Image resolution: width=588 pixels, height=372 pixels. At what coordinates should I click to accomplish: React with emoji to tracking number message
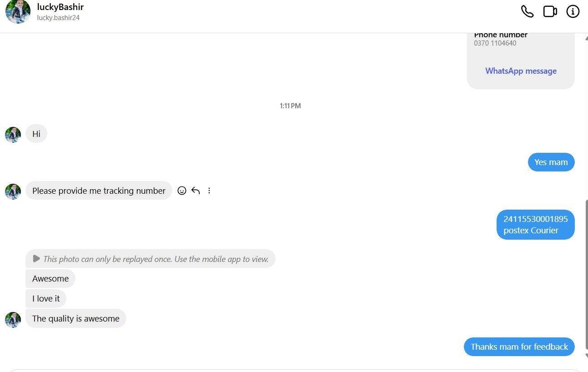(x=182, y=191)
